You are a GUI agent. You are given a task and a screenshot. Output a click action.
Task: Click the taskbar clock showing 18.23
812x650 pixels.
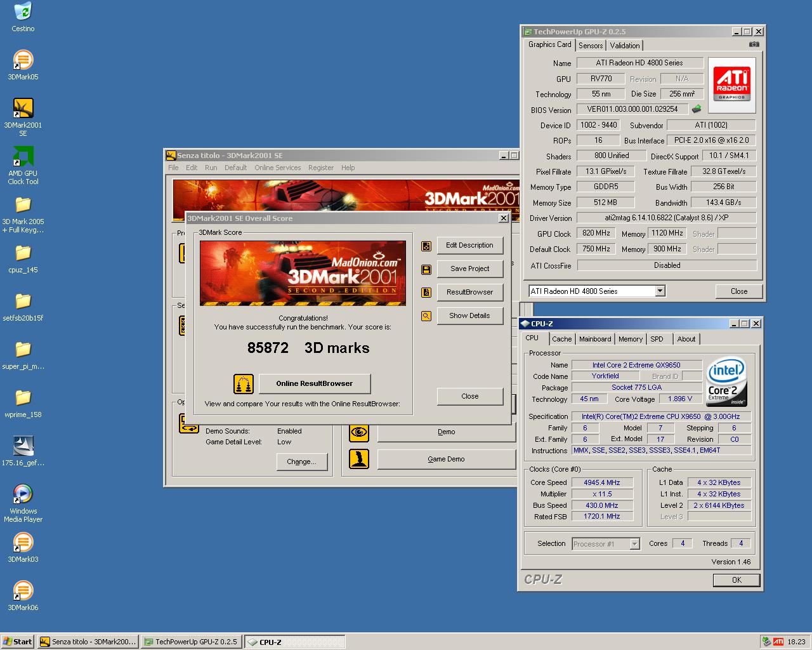coord(796,642)
